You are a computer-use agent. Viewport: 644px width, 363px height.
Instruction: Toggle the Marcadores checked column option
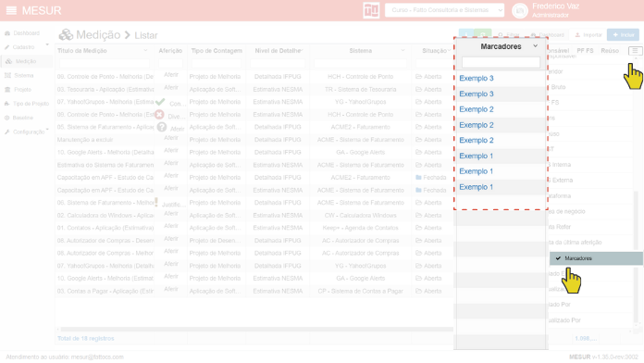(x=596, y=258)
